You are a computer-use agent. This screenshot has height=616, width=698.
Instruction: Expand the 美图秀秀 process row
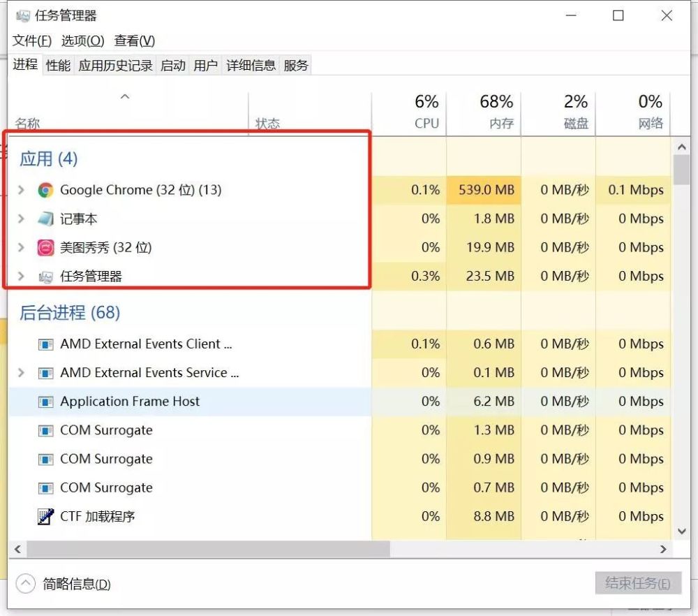(x=21, y=247)
